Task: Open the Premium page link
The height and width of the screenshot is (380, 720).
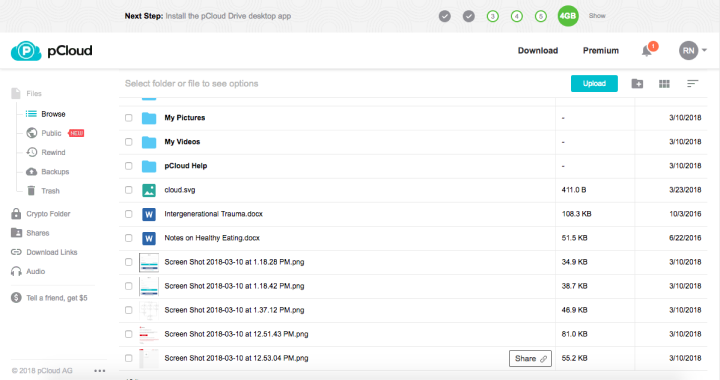Action: click(x=601, y=50)
